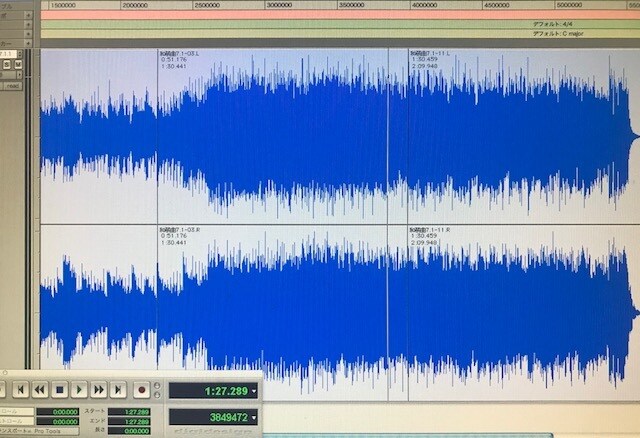The width and height of the screenshot is (640, 438).
Task: Click the plus button on tempo ruler row
Action: (x=28, y=15)
